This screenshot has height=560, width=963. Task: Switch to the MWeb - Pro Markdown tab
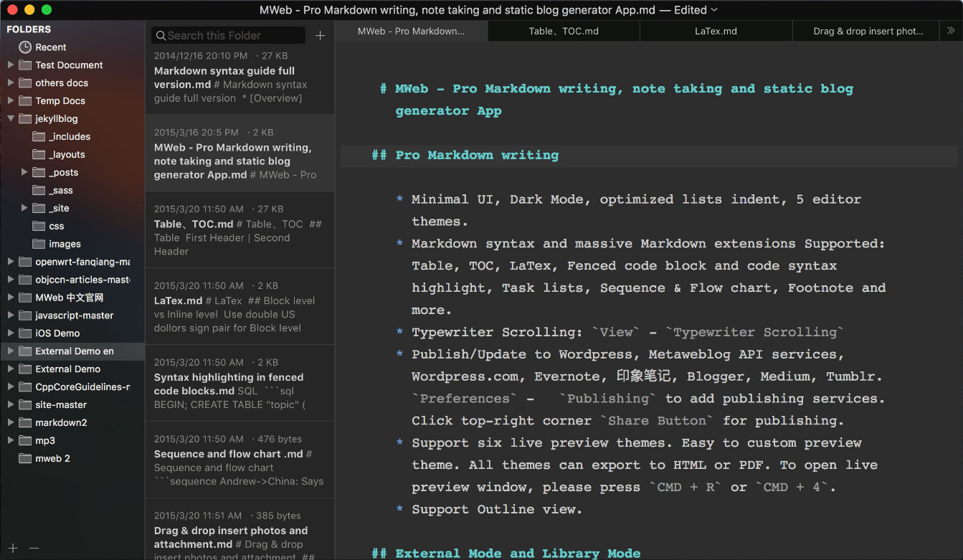point(412,31)
